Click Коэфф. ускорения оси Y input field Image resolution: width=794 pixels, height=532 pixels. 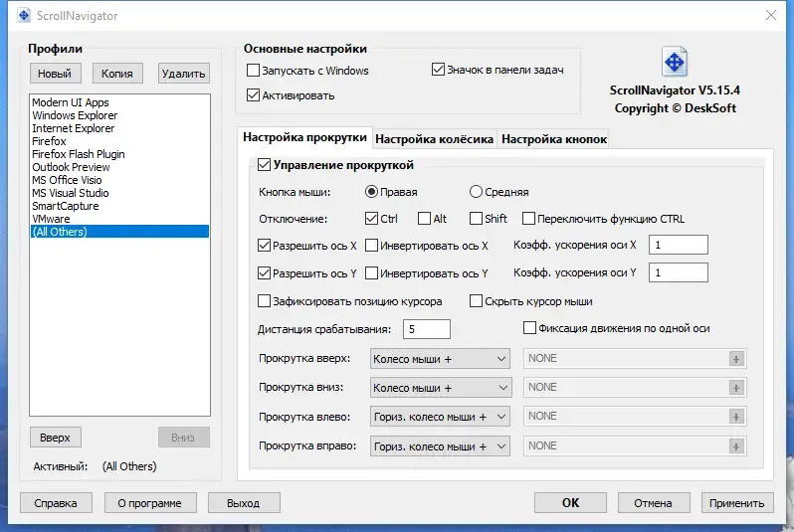(x=678, y=272)
